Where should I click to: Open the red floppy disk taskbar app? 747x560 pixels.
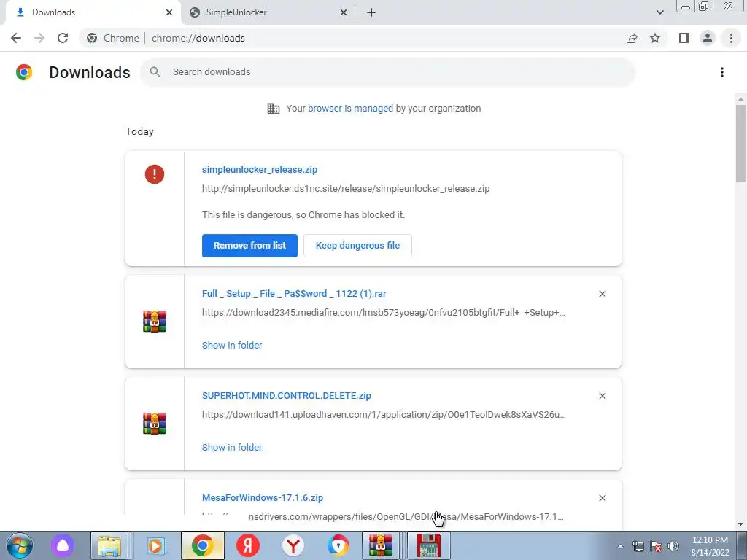pos(428,545)
